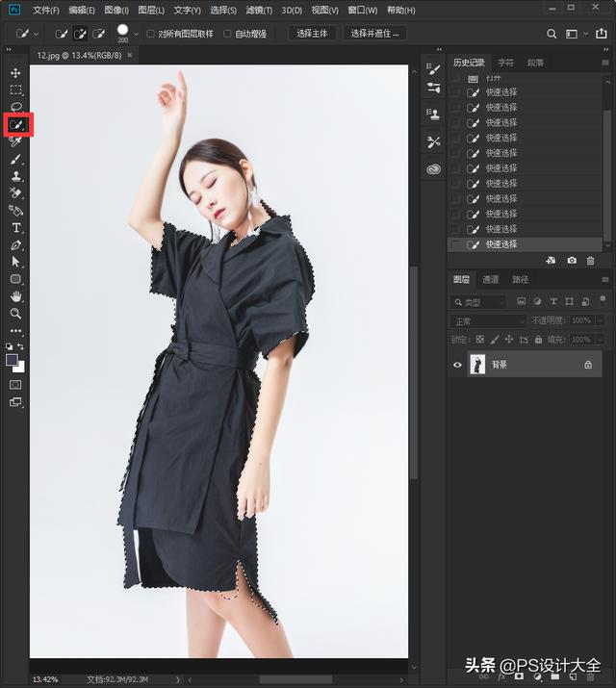Image resolution: width=616 pixels, height=688 pixels.
Task: Open the Clone Source collapsed panel
Action: pyautogui.click(x=433, y=115)
